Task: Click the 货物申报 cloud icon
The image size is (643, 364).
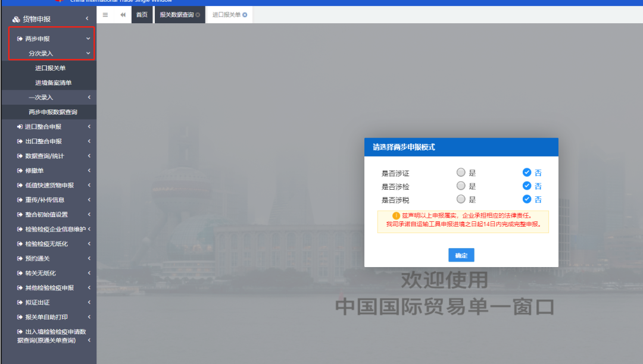Action: click(16, 19)
